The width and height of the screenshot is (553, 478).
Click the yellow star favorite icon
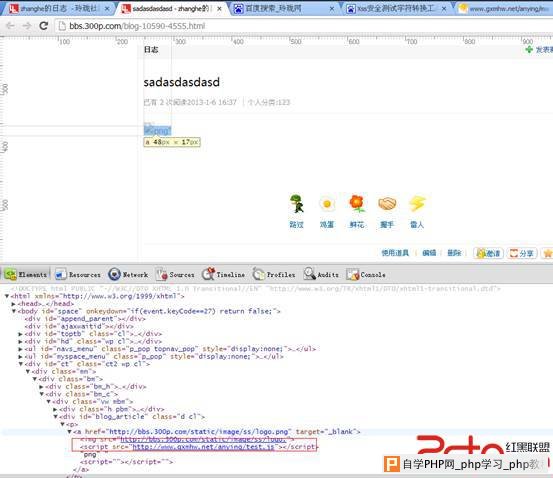coord(548,253)
